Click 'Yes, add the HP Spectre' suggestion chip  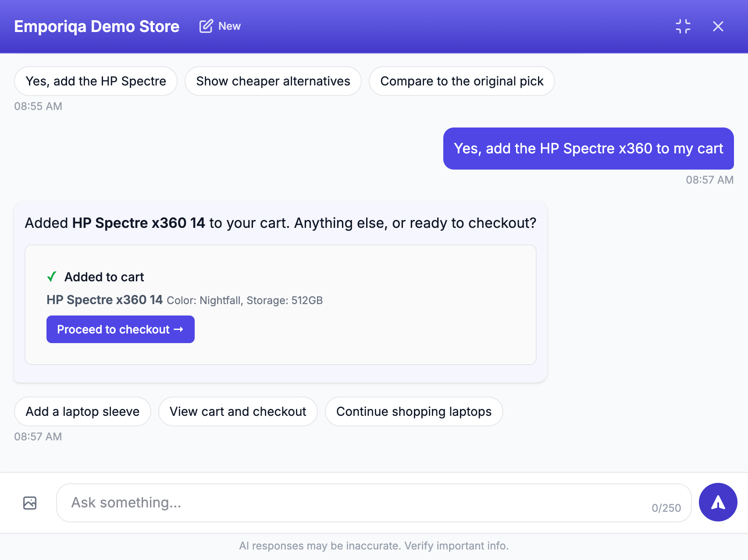pyautogui.click(x=96, y=81)
